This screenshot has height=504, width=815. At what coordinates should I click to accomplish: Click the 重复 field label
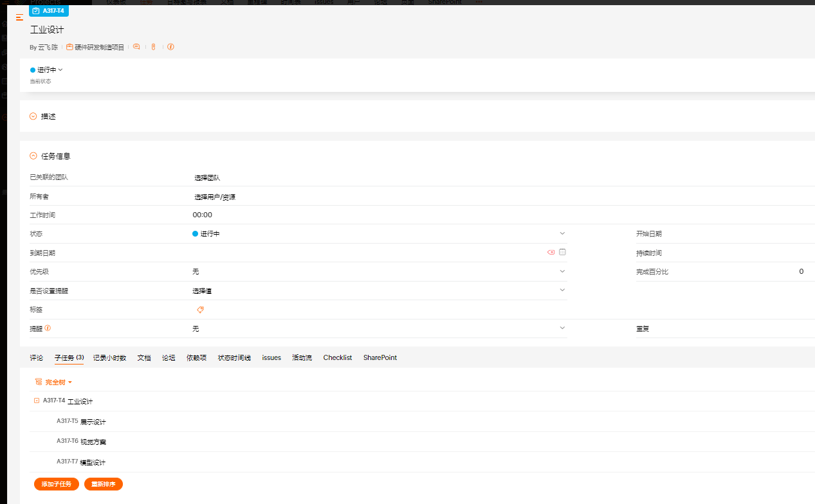tap(643, 328)
